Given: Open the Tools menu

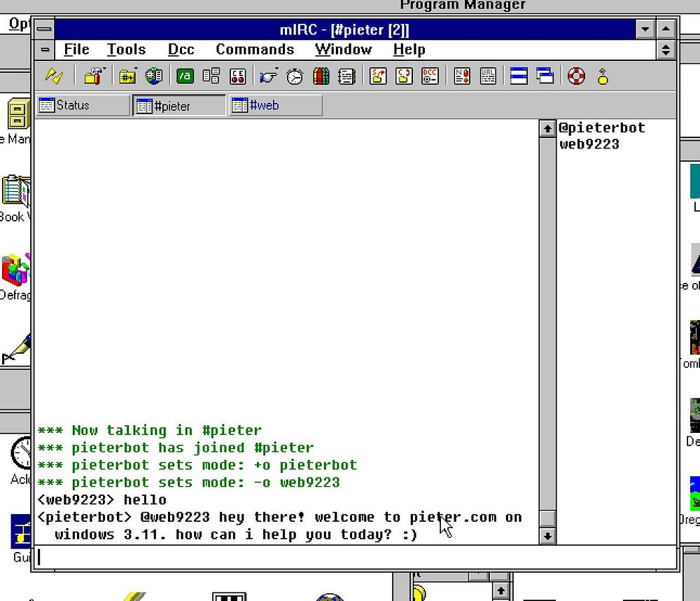Looking at the screenshot, I should [x=126, y=50].
